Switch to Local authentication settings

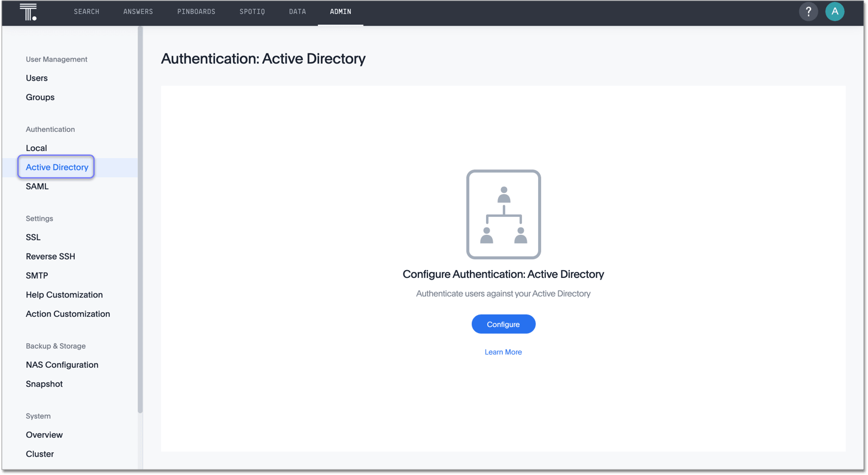36,148
